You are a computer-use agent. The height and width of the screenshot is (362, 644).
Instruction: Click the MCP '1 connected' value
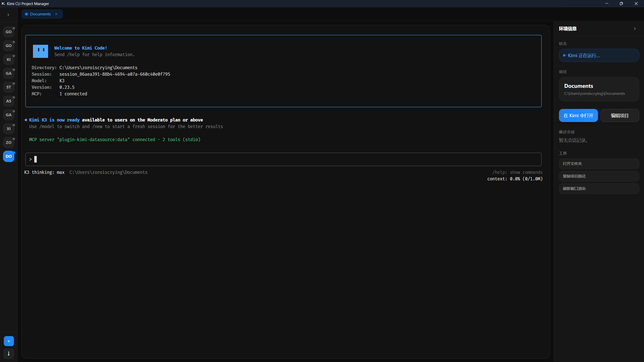pos(73,94)
